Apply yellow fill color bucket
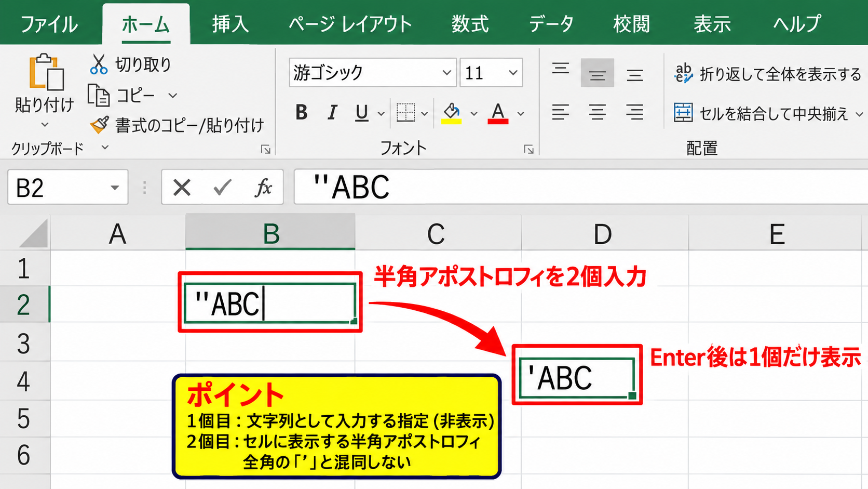 (451, 112)
